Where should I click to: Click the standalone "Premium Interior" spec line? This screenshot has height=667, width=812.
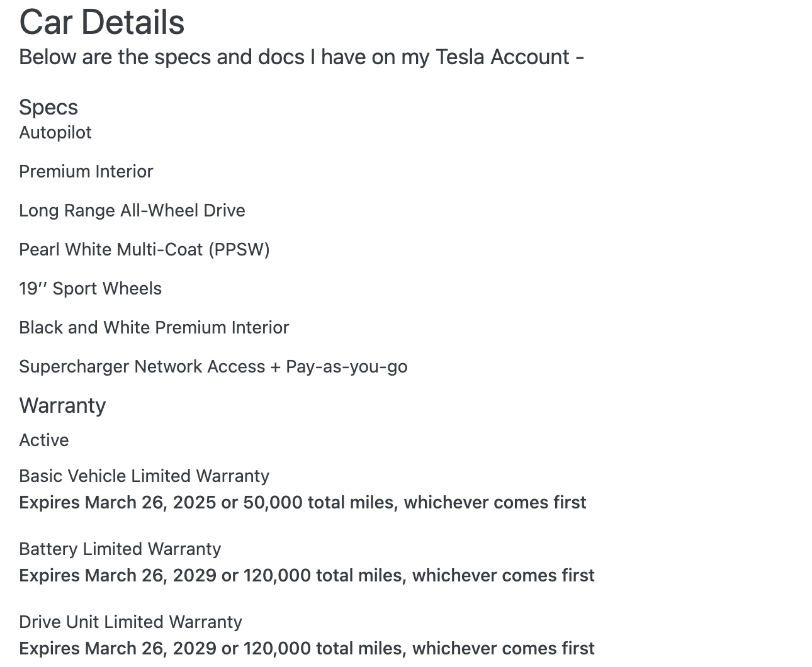[86, 172]
